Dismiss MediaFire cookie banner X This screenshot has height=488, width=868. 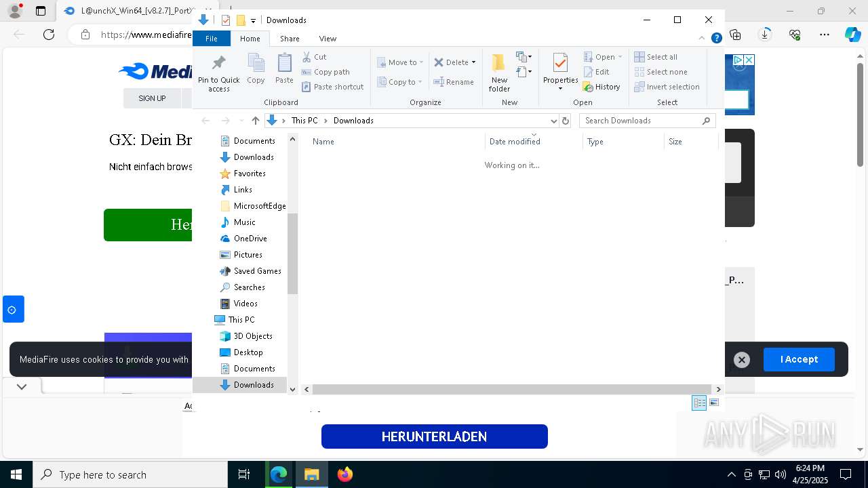742,360
